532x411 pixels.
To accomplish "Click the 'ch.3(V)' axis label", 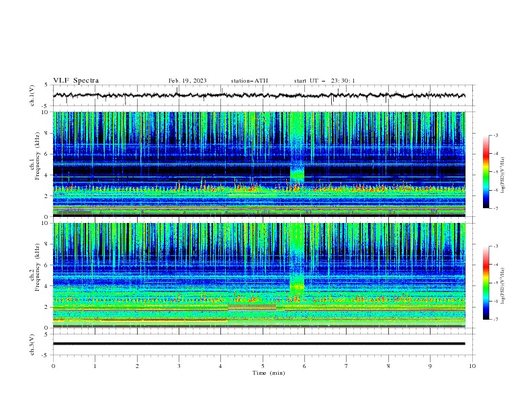I will 32,345.
